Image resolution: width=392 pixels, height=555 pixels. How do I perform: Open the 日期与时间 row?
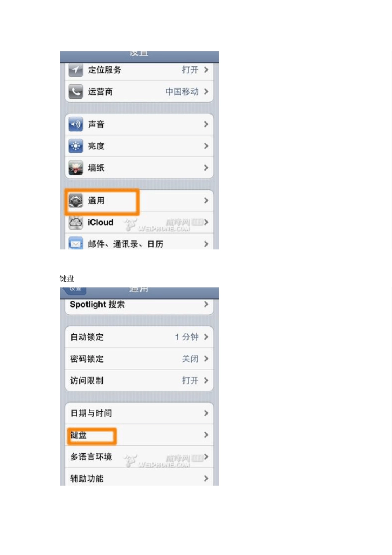coord(139,413)
